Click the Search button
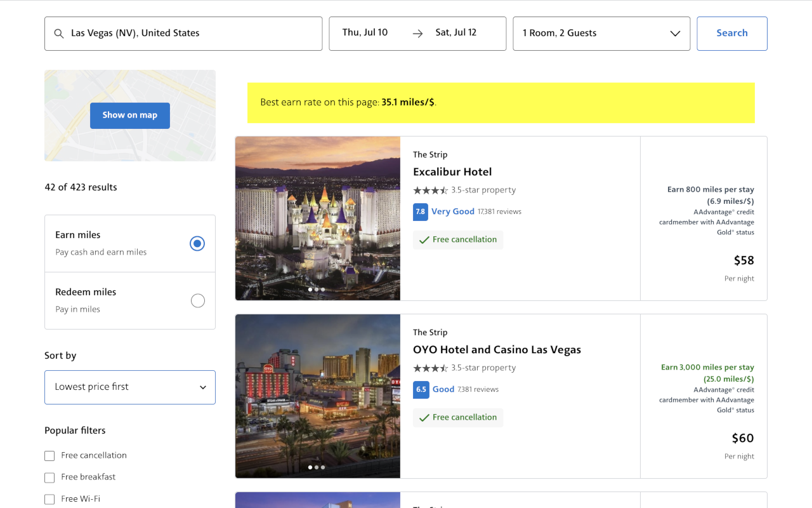 (732, 34)
